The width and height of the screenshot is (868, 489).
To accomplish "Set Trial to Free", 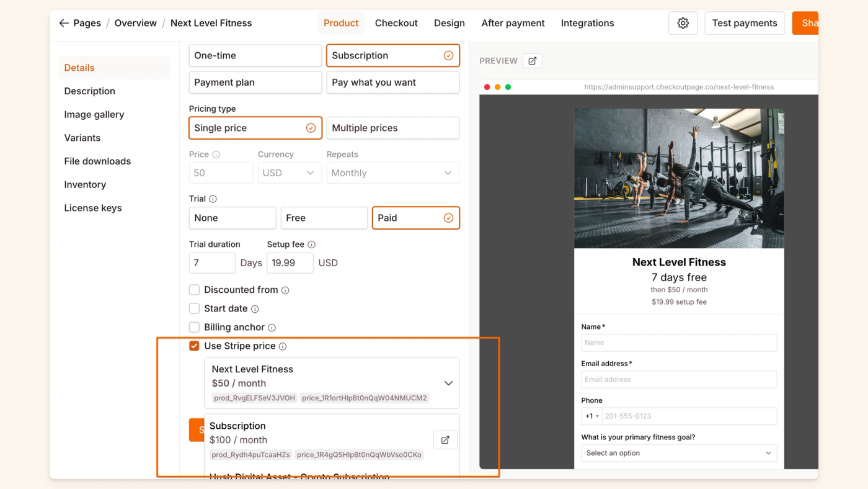I will pos(324,218).
